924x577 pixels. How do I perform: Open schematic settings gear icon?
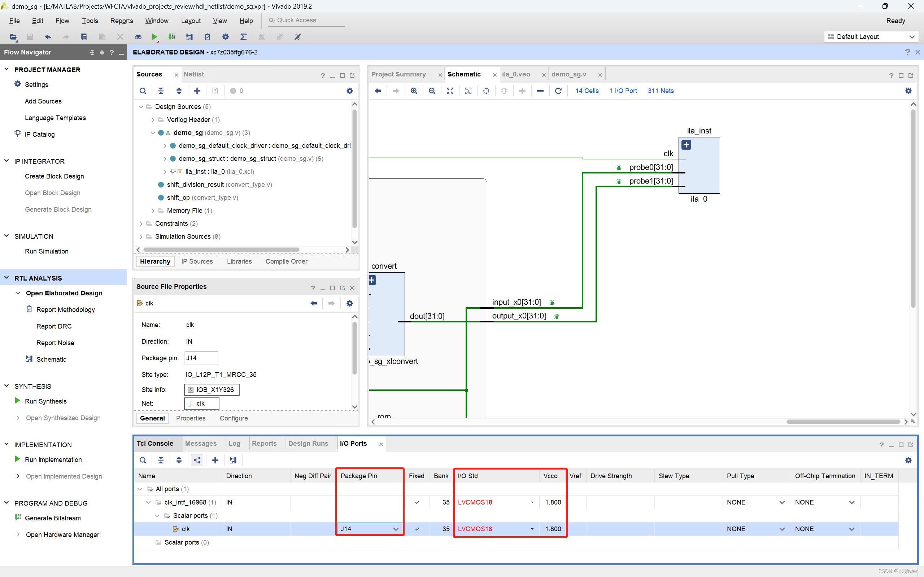tap(908, 91)
